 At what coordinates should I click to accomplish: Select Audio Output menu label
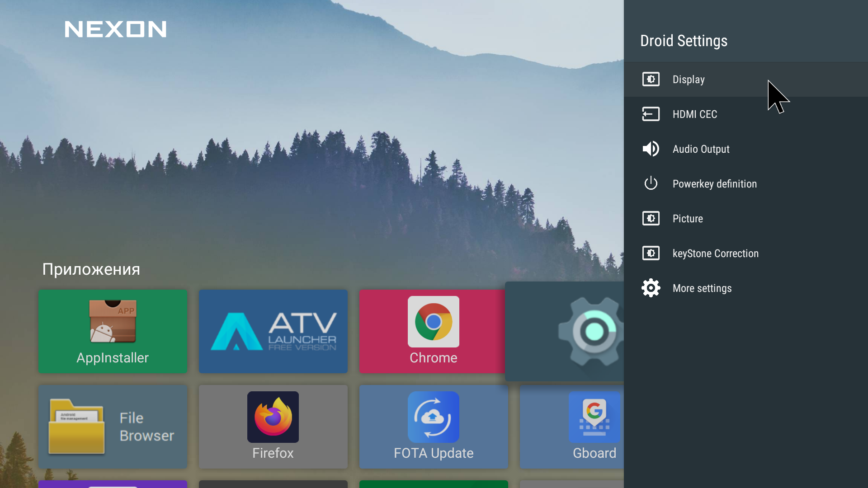(701, 149)
